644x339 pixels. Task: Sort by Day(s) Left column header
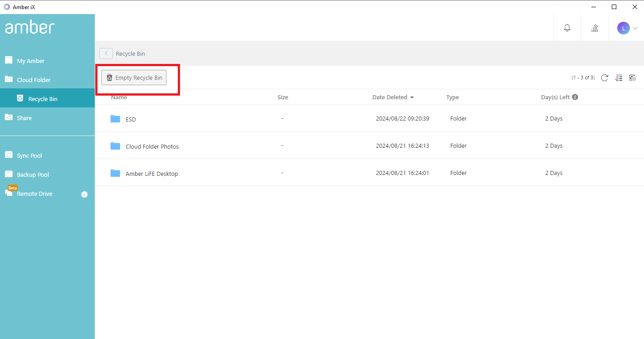[556, 97]
